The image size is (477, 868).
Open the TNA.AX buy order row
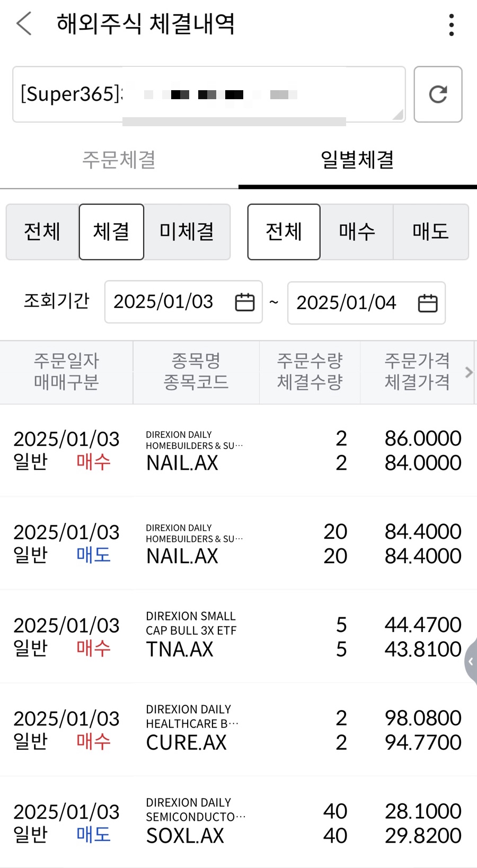pyautogui.click(x=238, y=636)
